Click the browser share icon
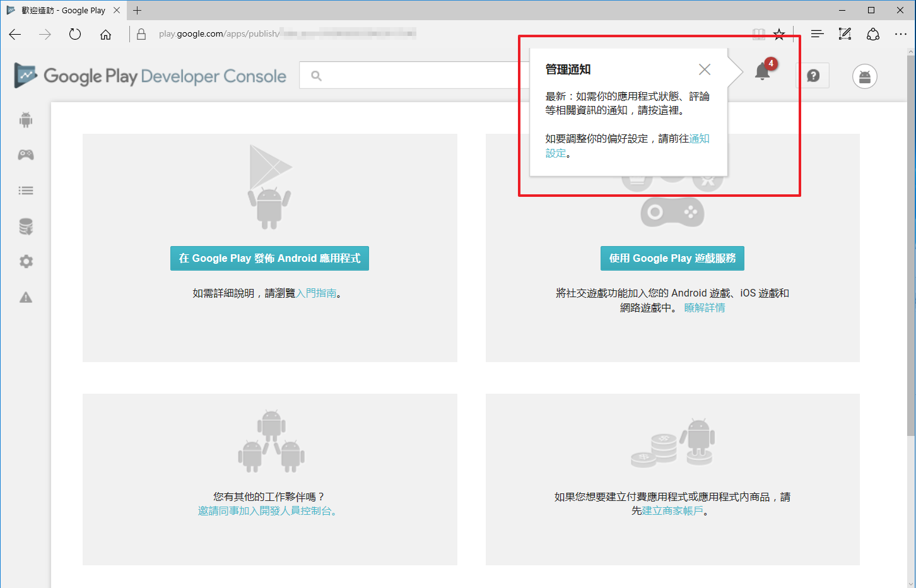This screenshot has height=588, width=916. click(873, 34)
